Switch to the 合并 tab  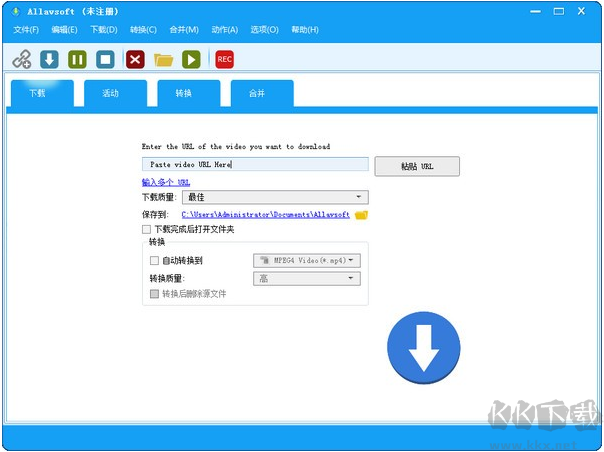coord(262,93)
